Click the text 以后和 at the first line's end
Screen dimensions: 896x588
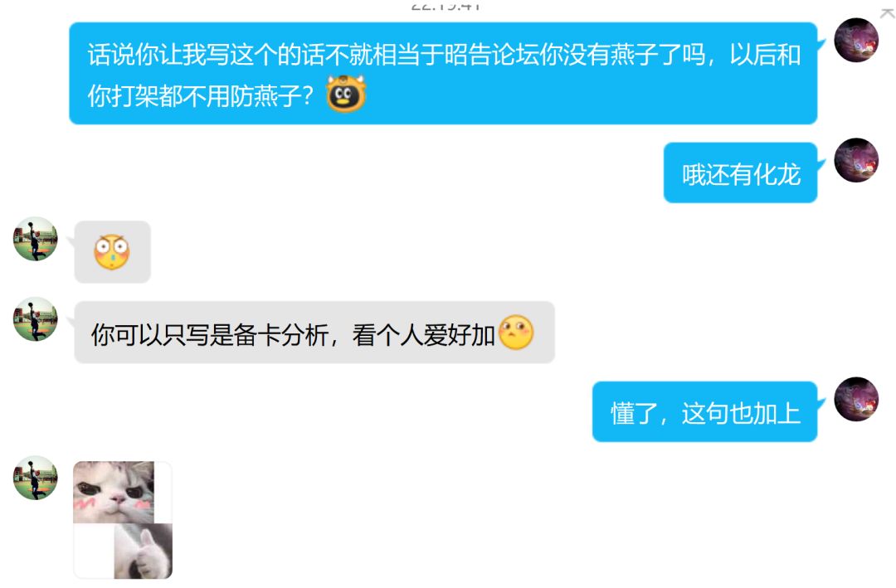pos(765,55)
